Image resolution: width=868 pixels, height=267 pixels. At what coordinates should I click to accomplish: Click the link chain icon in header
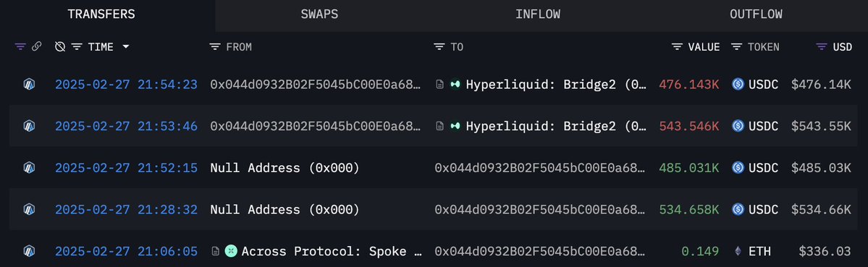tap(36, 47)
